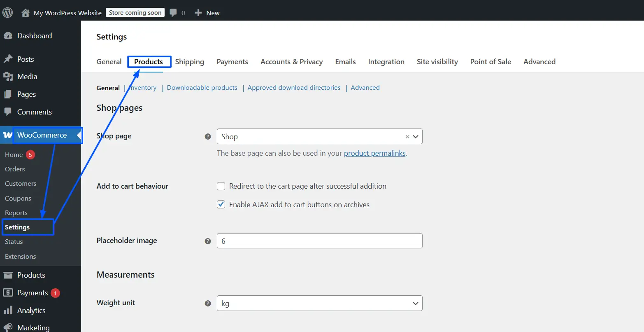Open the Advanced subsection link

(365, 88)
